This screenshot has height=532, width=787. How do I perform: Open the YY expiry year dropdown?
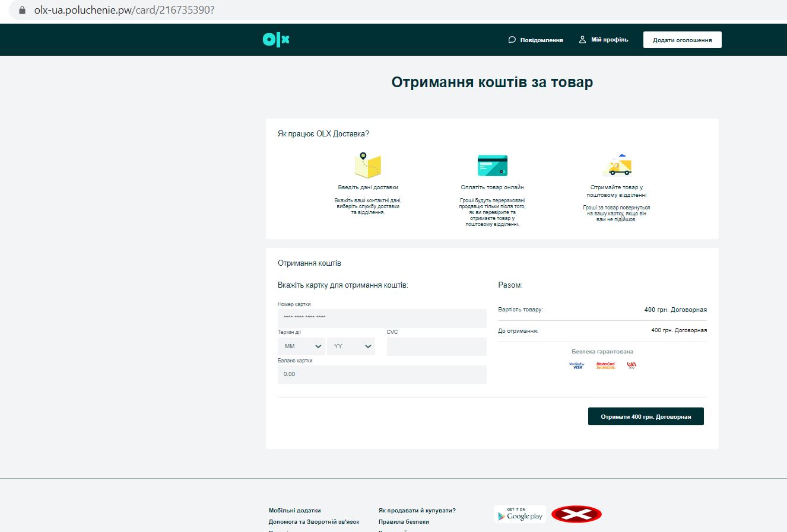pos(351,346)
